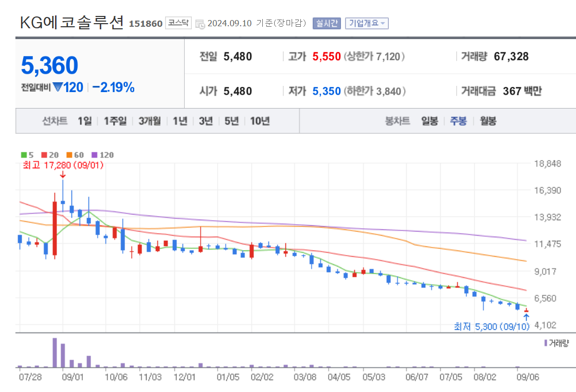Click the 02/02 date axis label
The image size is (576, 392).
[x=262, y=377]
